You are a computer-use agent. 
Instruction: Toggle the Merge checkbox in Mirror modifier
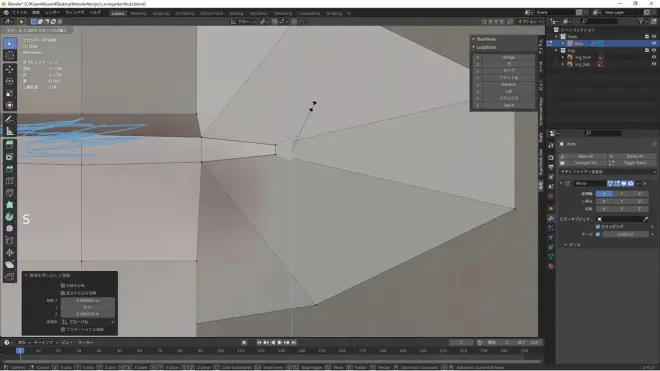(598, 234)
